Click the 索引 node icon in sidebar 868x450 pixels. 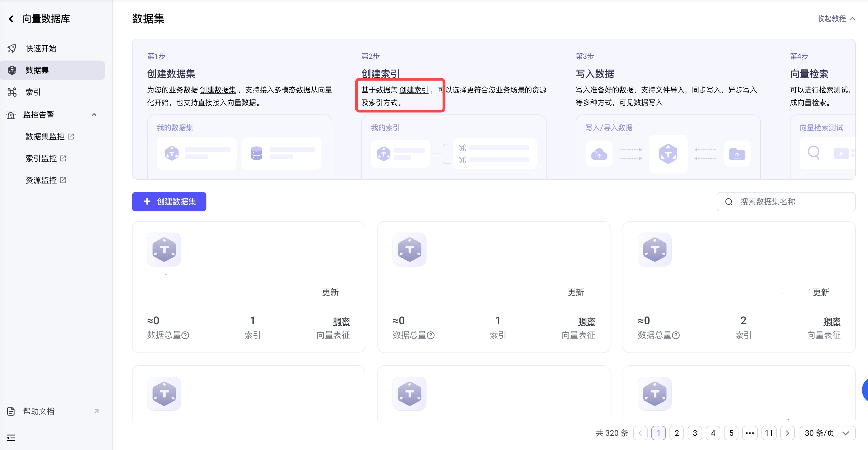(x=12, y=92)
